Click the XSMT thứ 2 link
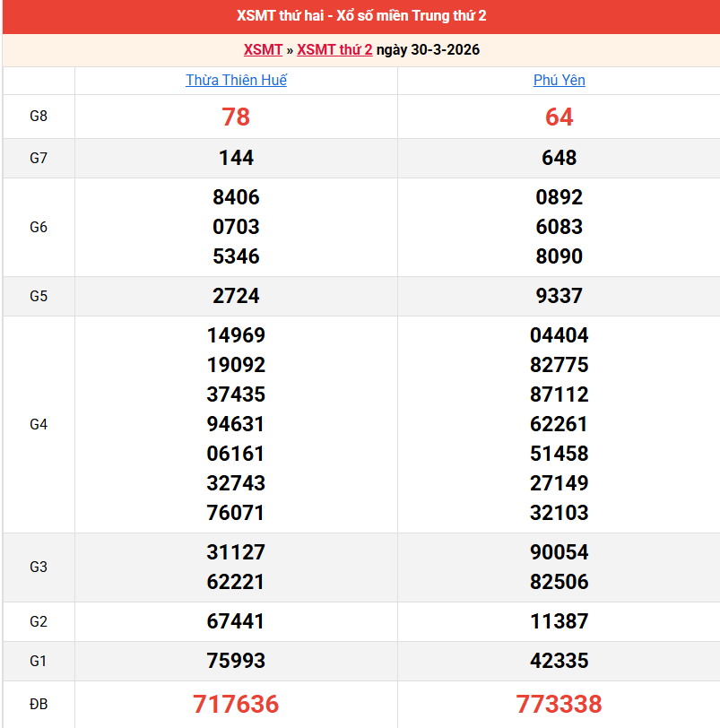This screenshot has width=720, height=728. click(x=334, y=50)
